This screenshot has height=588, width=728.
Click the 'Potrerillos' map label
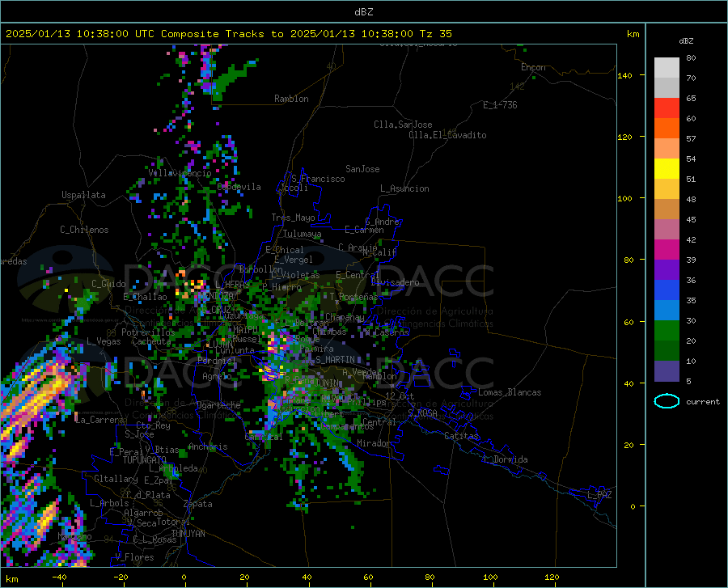click(x=148, y=332)
